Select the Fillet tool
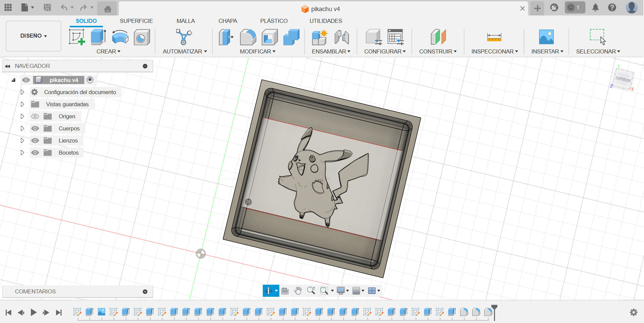This screenshot has height=323, width=644. [248, 37]
